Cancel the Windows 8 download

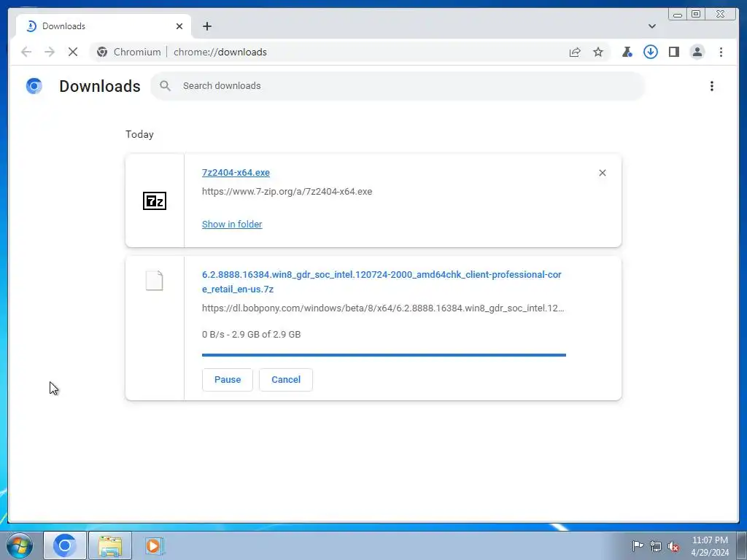coord(286,379)
